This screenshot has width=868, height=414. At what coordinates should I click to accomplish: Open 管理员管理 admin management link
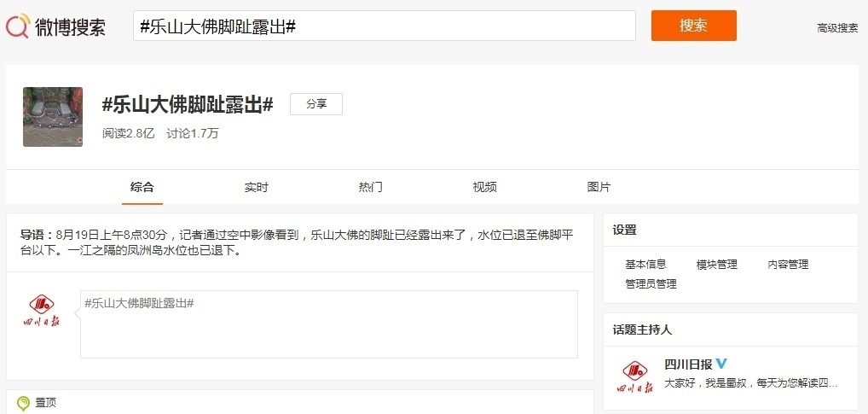tap(651, 284)
